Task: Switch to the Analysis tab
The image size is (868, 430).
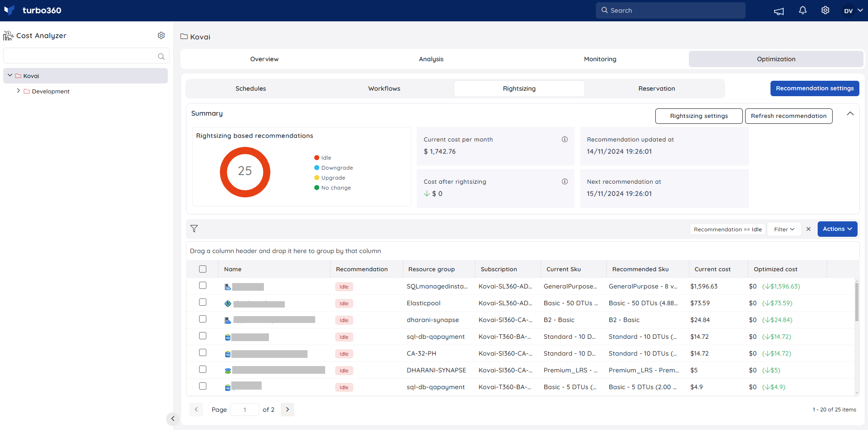Action: 431,59
